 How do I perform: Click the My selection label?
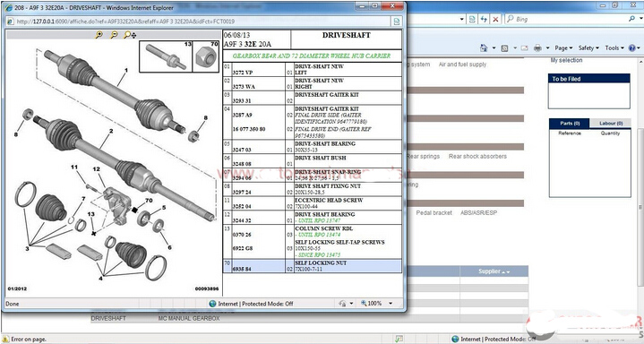566,60
